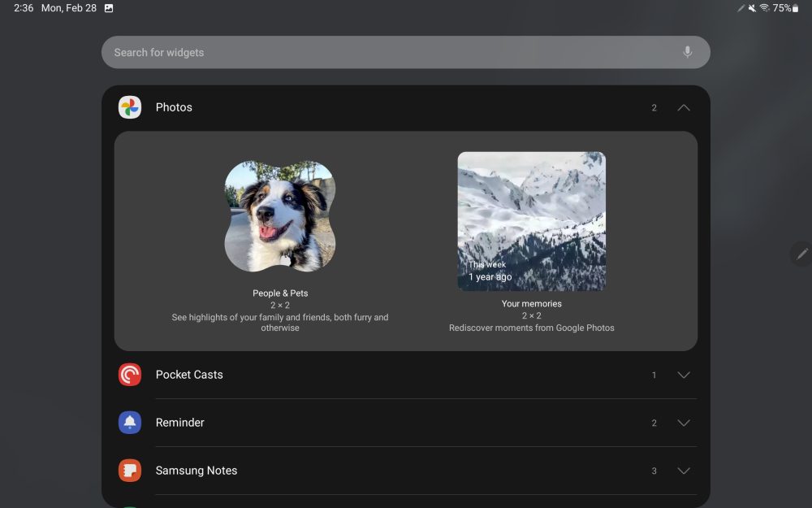Tap the floating pencil handle on the right edge
The image size is (812, 508).
[801, 254]
